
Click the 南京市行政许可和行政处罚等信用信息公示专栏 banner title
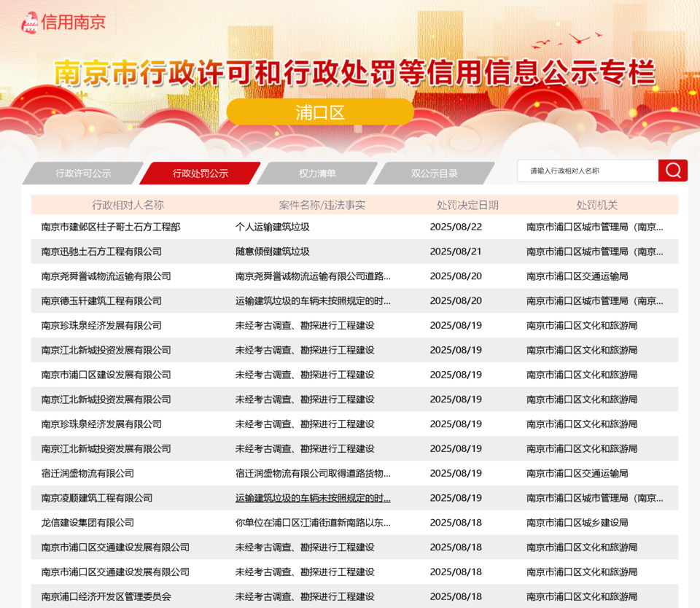(x=354, y=73)
